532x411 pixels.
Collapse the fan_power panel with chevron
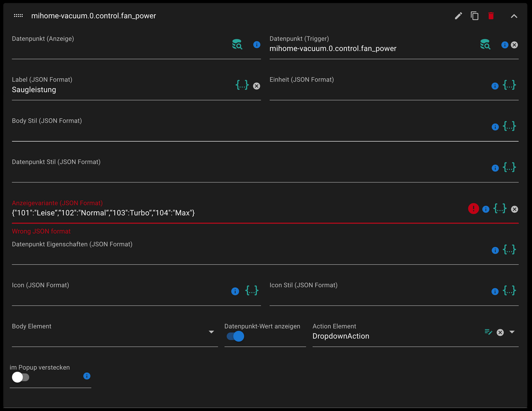514,16
